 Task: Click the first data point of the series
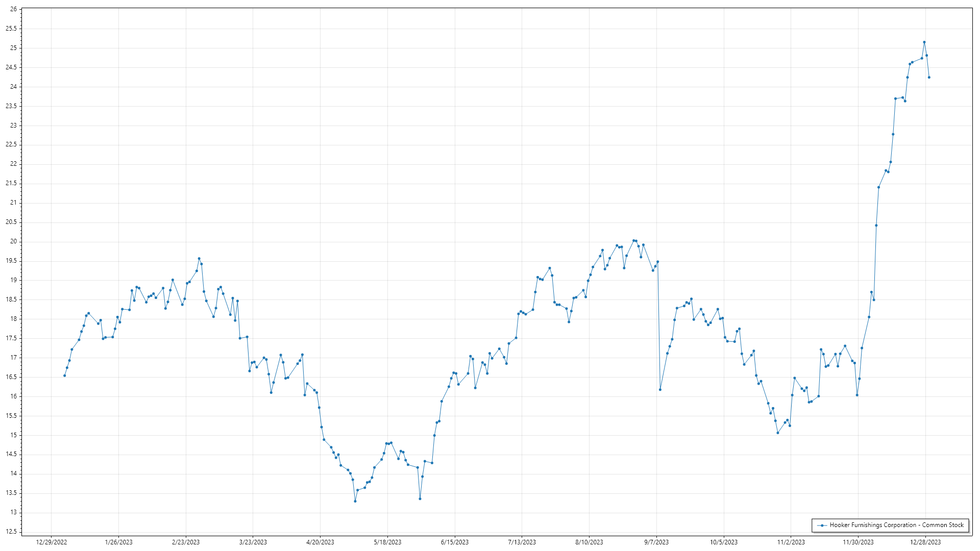(64, 375)
